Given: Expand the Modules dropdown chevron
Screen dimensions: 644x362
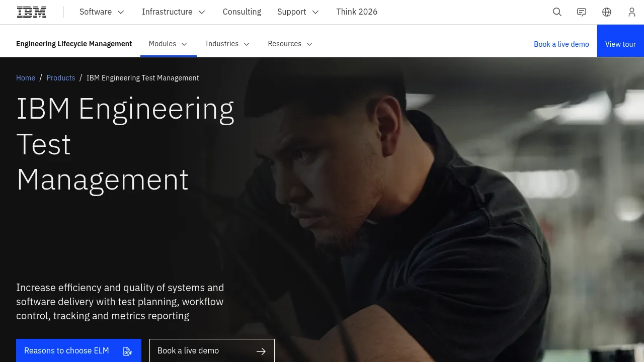Looking at the screenshot, I should point(184,44).
